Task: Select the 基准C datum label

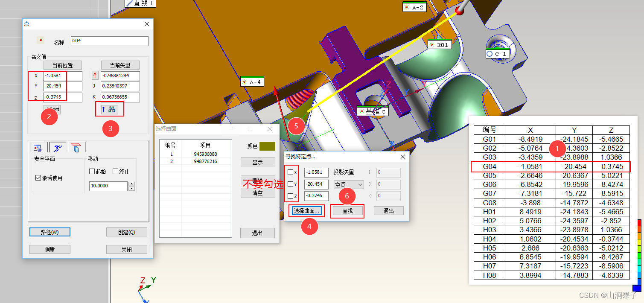Action: [x=373, y=111]
